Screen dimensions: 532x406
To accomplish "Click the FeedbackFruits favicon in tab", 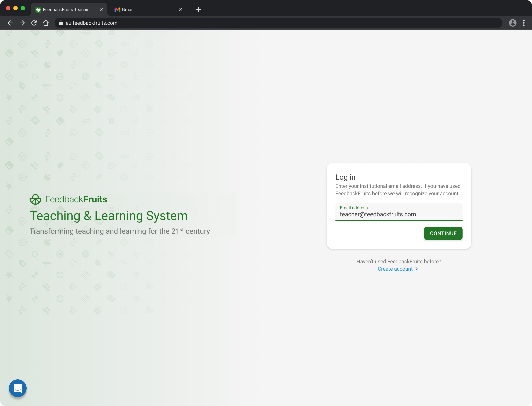I will click(38, 10).
